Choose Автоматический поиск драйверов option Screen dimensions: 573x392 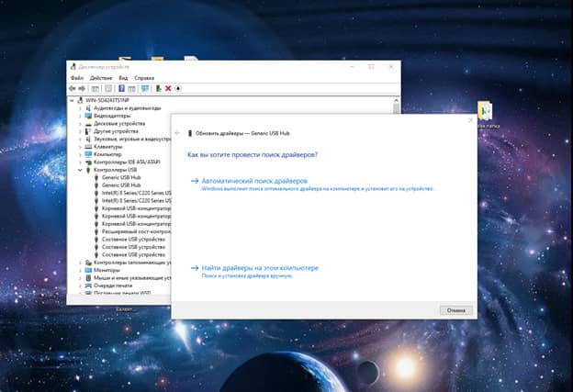point(254,181)
